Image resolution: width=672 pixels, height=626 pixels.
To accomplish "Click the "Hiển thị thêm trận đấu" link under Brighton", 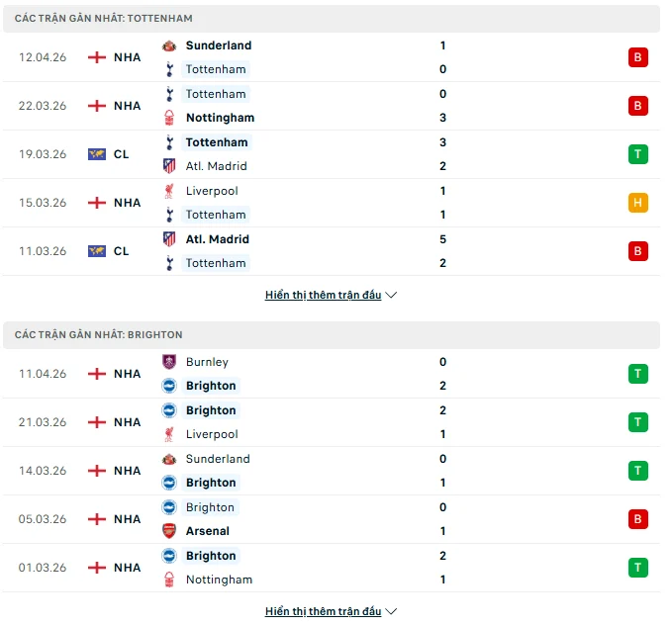I will point(323,611).
